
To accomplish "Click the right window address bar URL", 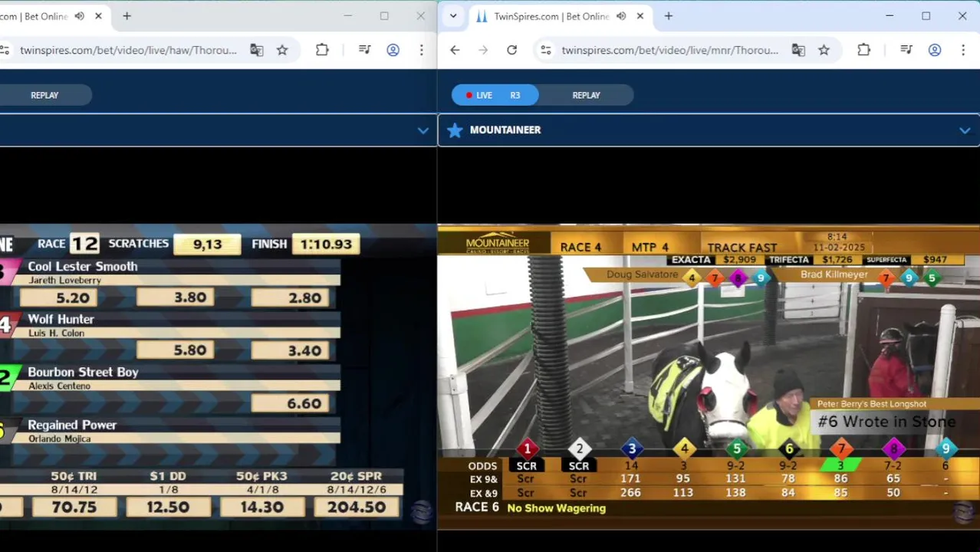I will [x=669, y=50].
